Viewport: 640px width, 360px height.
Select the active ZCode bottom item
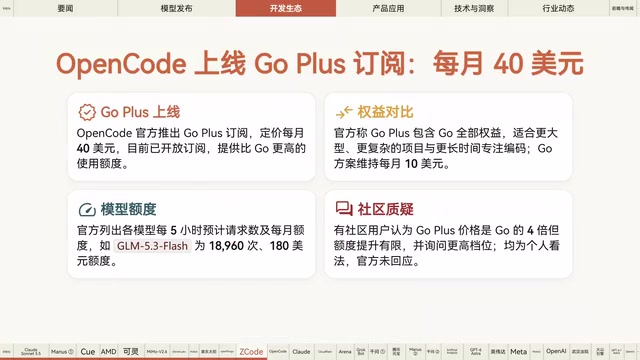[x=251, y=351]
